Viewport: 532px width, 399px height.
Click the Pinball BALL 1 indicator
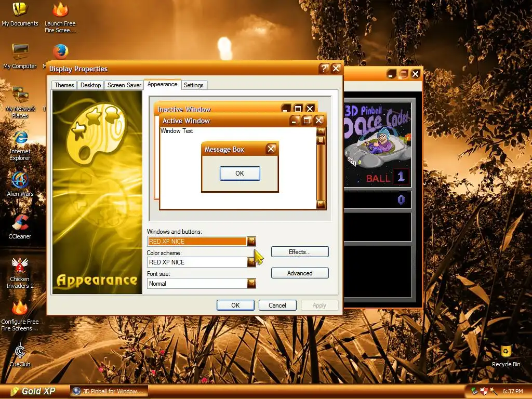tap(388, 178)
